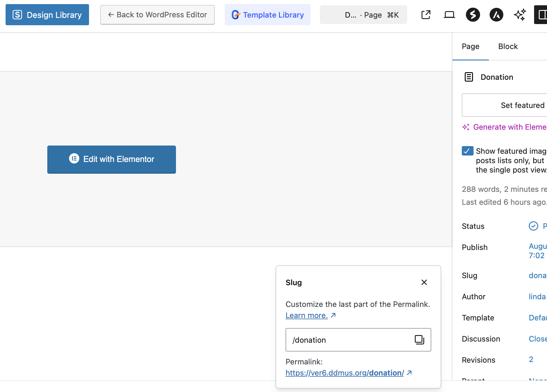The image size is (547, 392).
Task: Open the Learn more link
Action: pyautogui.click(x=306, y=315)
